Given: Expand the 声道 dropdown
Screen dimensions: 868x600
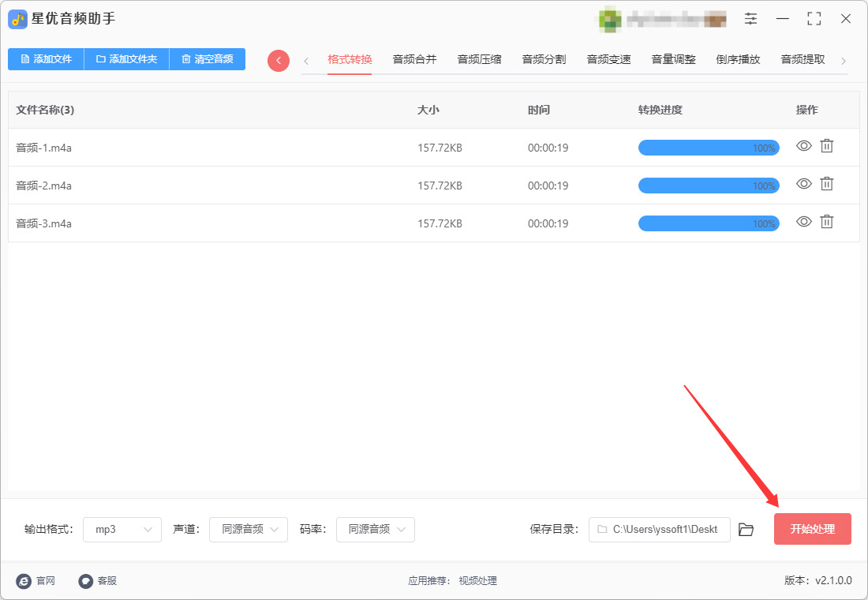Looking at the screenshot, I should [x=249, y=530].
